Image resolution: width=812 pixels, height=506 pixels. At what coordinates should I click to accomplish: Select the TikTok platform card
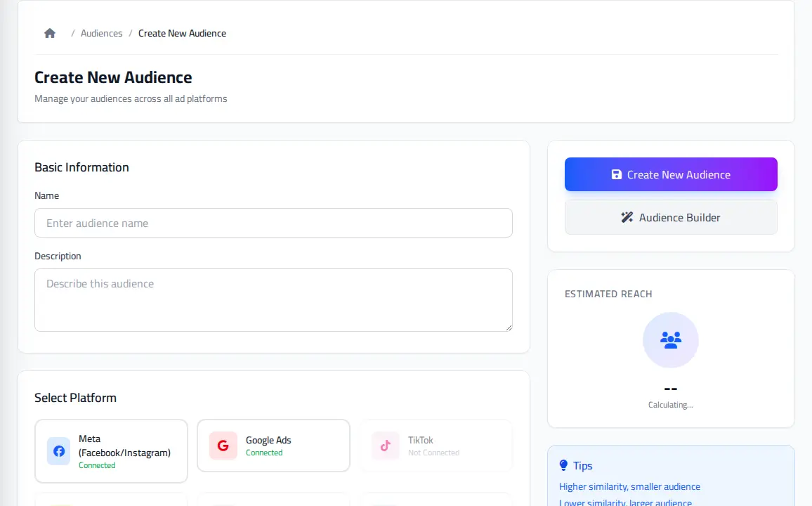coord(436,446)
